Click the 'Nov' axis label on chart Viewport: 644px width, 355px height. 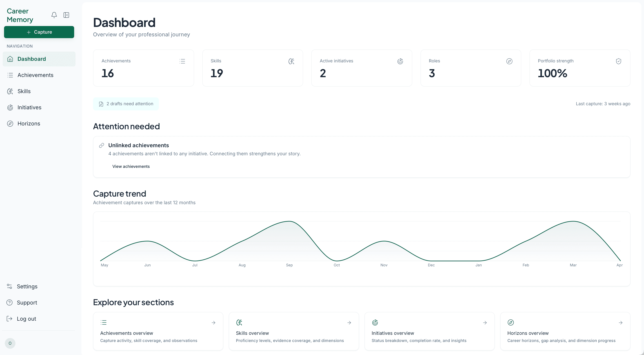click(x=384, y=265)
